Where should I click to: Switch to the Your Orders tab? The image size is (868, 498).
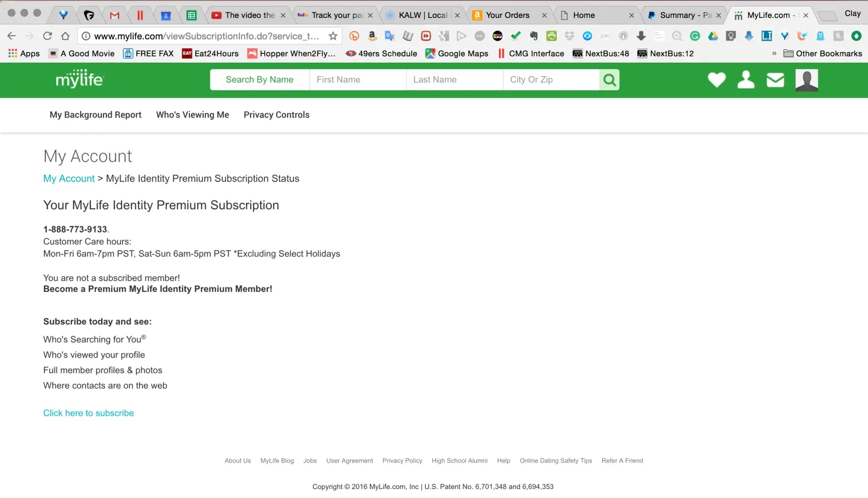[507, 15]
